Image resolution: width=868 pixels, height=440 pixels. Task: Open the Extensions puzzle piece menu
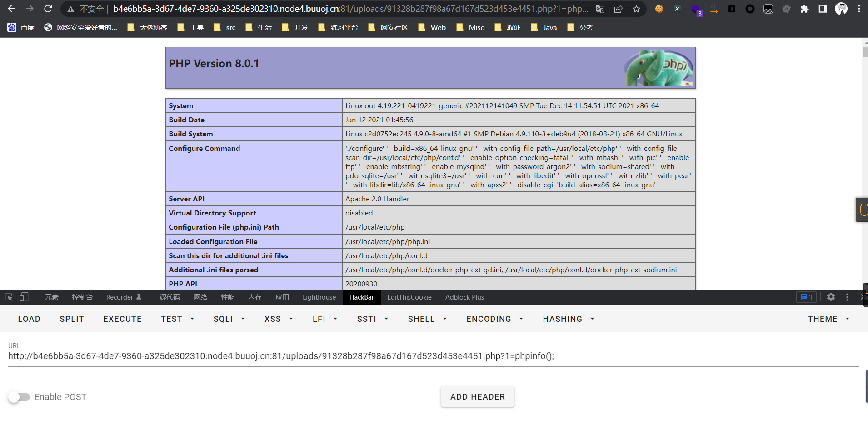point(804,9)
